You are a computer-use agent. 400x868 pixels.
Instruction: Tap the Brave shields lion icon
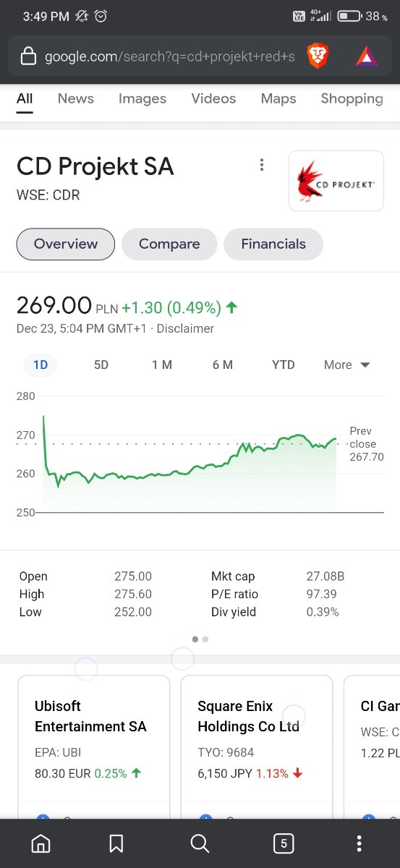point(318,56)
